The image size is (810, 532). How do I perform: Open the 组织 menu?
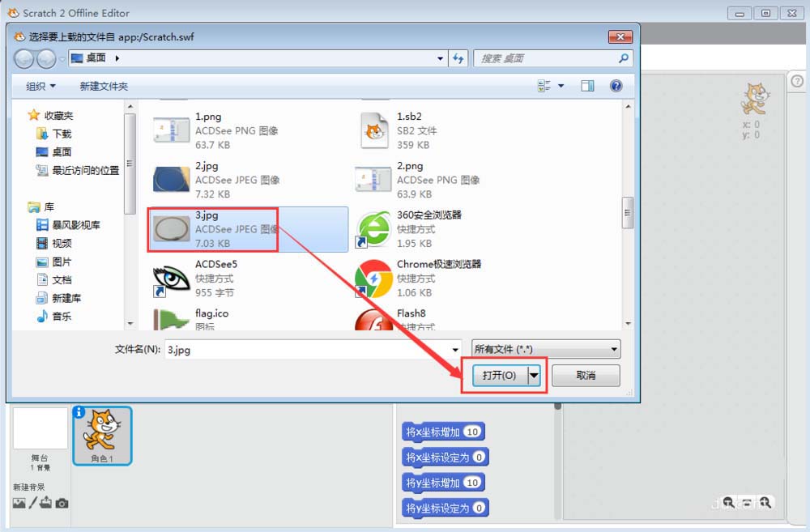point(40,87)
